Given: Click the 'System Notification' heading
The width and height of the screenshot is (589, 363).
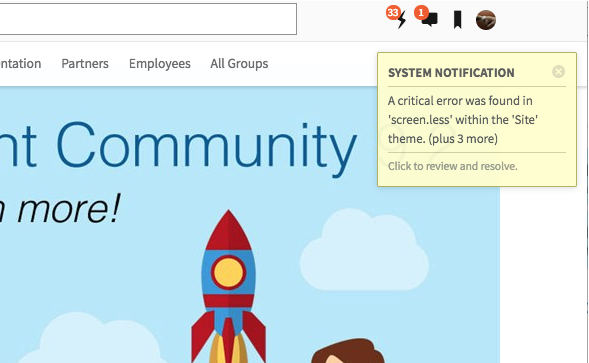Looking at the screenshot, I should (451, 73).
